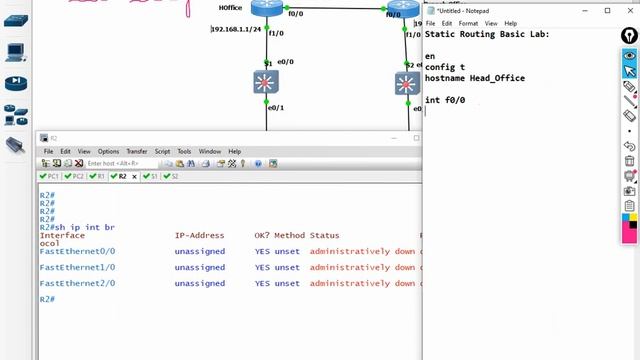Click Copy icon in terminal toolbar
The width and height of the screenshot is (640, 360).
pos(168,164)
